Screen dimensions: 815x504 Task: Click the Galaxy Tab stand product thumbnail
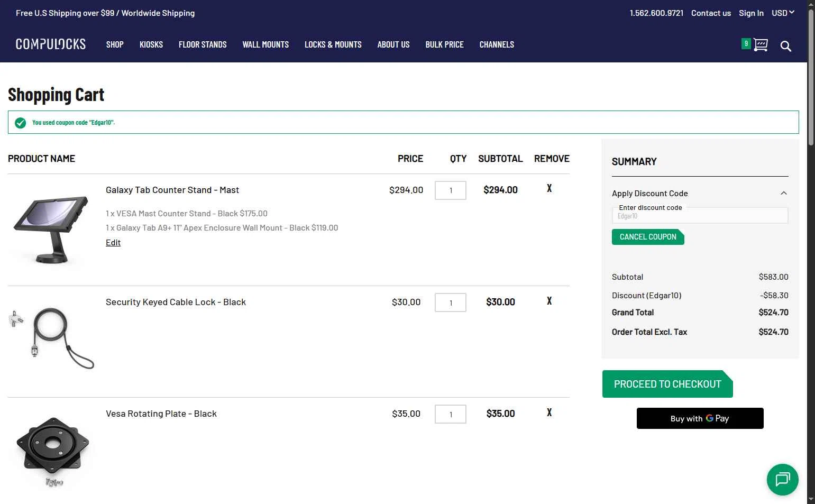click(51, 230)
